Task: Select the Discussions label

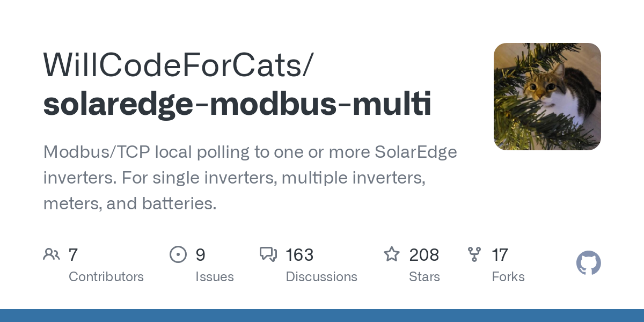Action: pyautogui.click(x=321, y=277)
